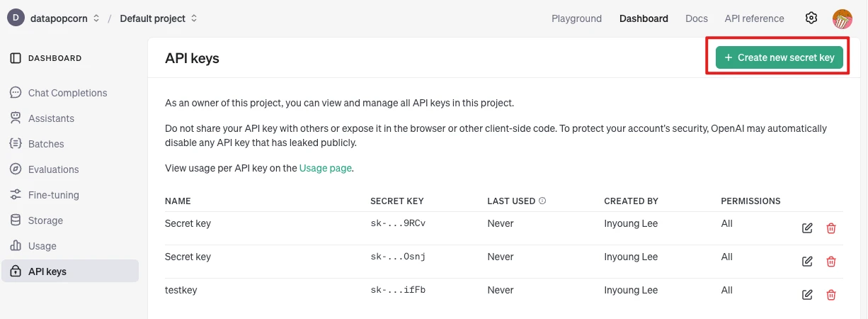
Task: Collapse the sidebar via Dashboard panel icon
Action: click(16, 58)
